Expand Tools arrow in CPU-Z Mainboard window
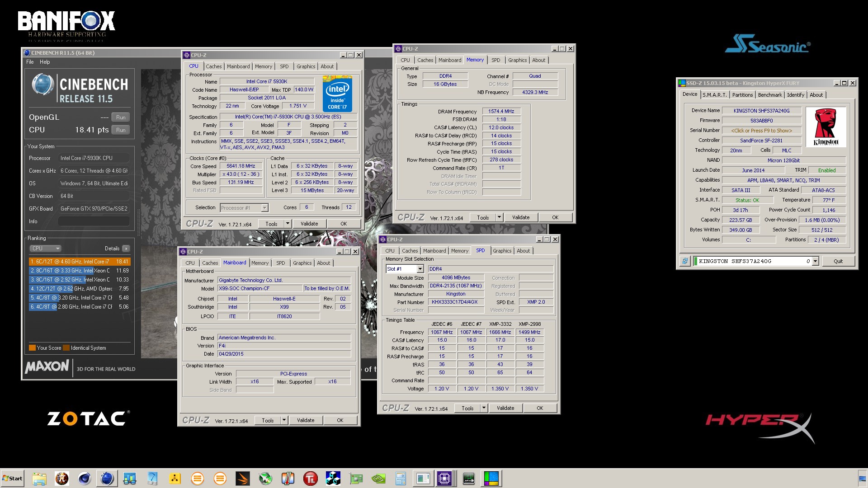The width and height of the screenshot is (868, 488). (284, 420)
